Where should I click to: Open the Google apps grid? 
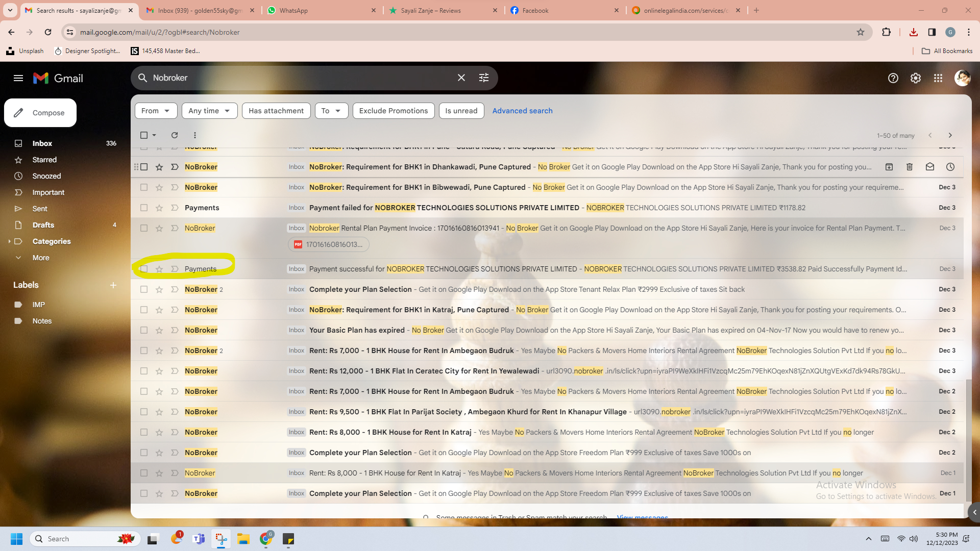tap(938, 78)
